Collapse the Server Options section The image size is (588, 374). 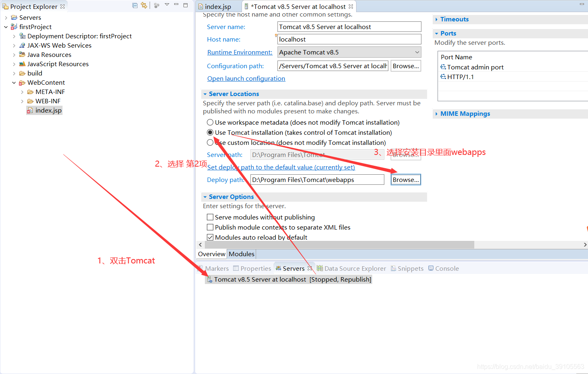coord(205,197)
